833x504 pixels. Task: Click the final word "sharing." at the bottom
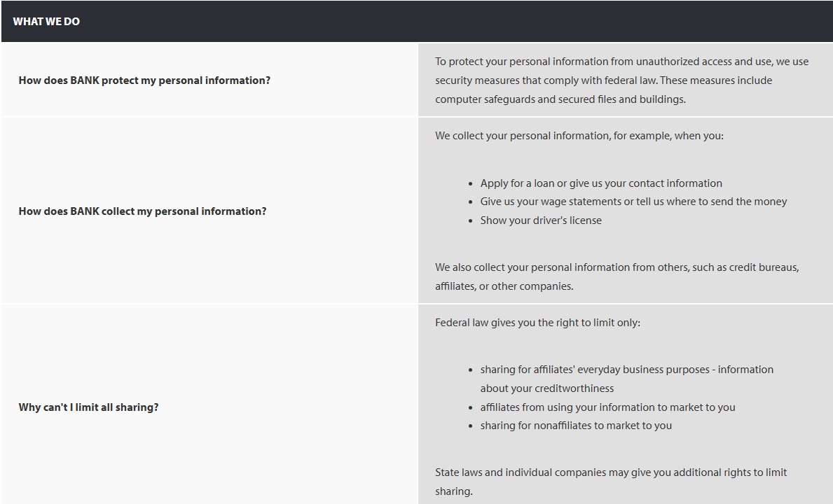coord(453,491)
